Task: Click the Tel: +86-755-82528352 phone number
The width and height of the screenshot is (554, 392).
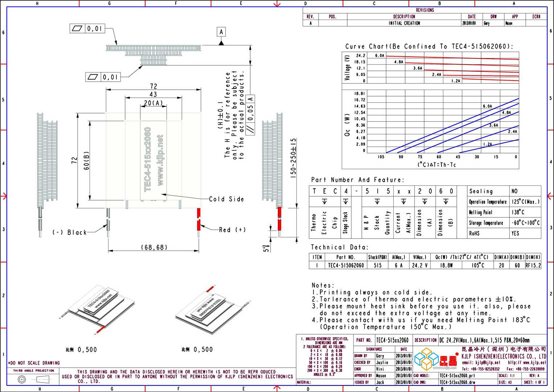Action: tap(481, 369)
